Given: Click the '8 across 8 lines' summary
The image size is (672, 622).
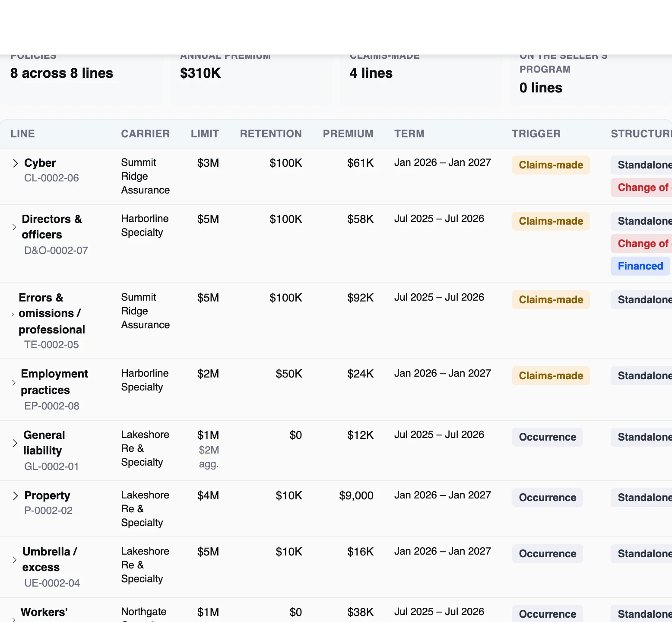Looking at the screenshot, I should click(62, 73).
